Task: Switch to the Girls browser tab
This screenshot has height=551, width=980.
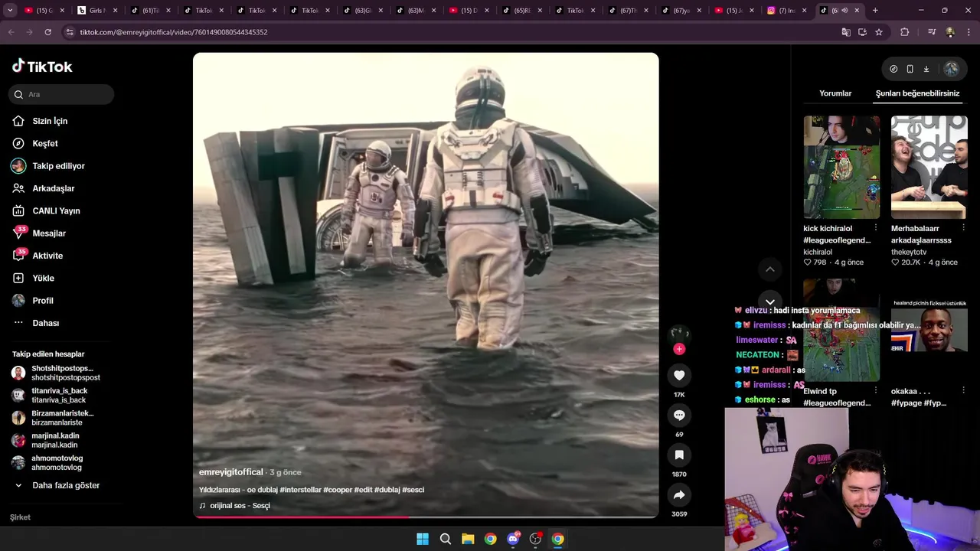Action: pos(98,10)
